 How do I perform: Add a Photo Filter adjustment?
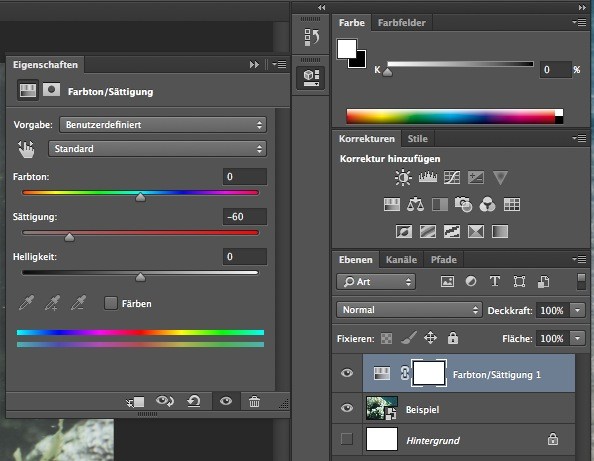(x=464, y=205)
